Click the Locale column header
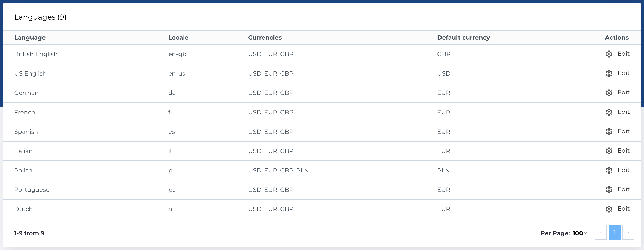The image size is (644, 250). (178, 38)
